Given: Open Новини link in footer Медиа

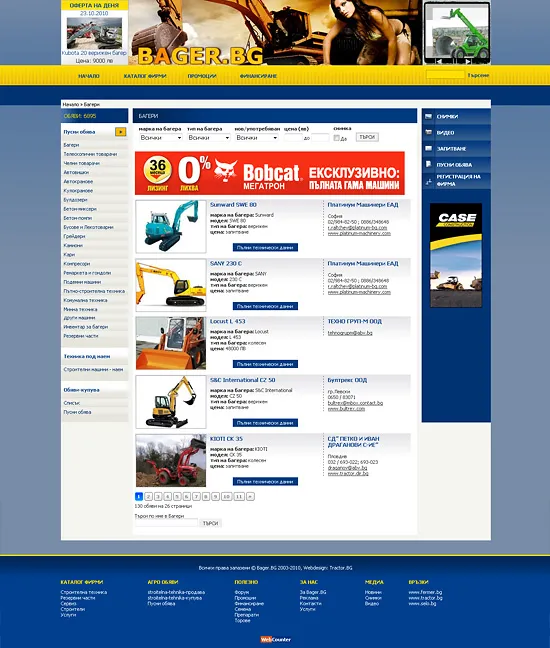Looking at the screenshot, I should click(373, 592).
